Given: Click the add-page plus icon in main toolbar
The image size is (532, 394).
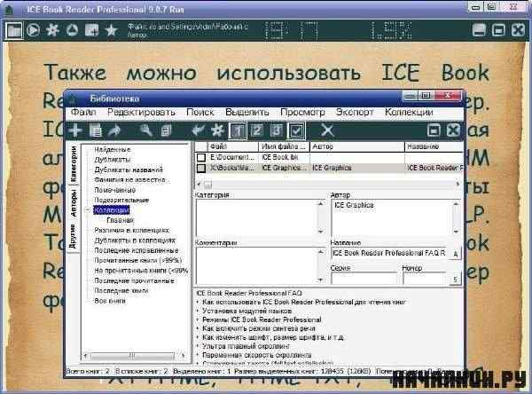Looking at the screenshot, I should pyautogui.click(x=91, y=30).
